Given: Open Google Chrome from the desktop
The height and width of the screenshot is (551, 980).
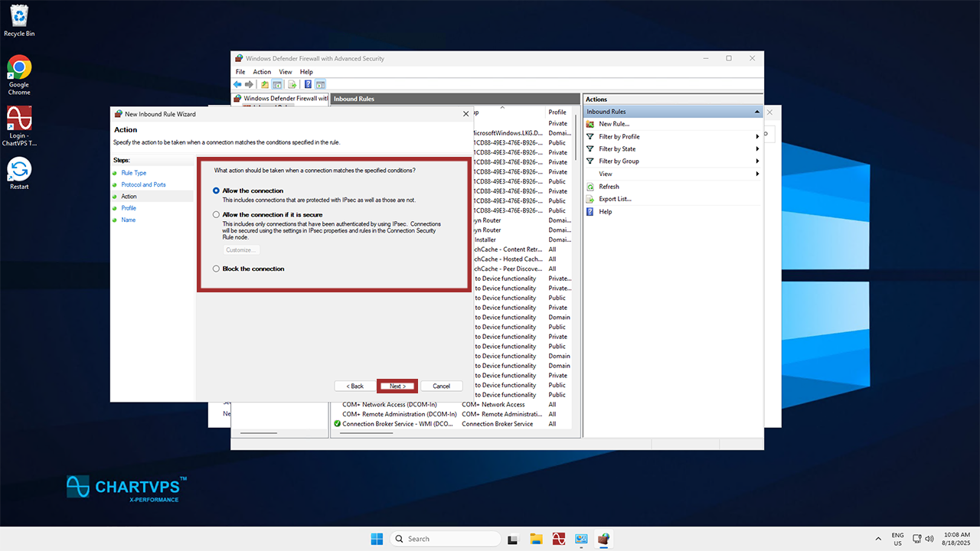Looking at the screenshot, I should (x=19, y=67).
